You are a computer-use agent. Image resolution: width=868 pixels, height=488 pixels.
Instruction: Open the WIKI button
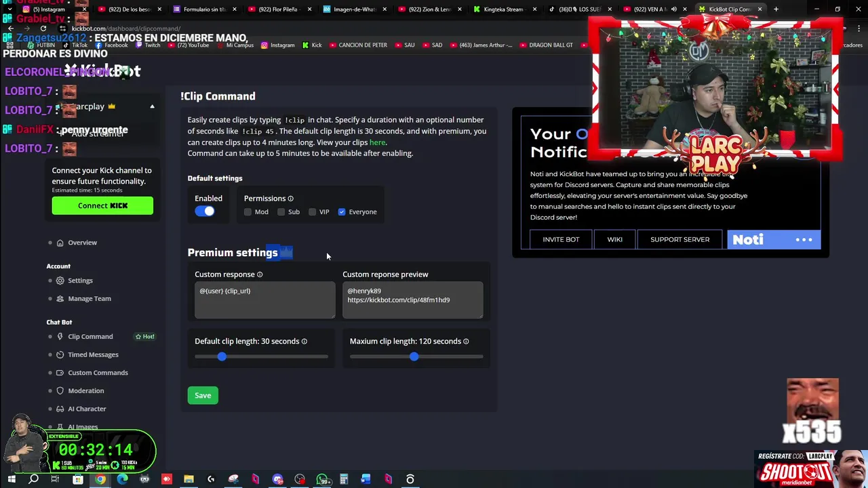(x=615, y=239)
